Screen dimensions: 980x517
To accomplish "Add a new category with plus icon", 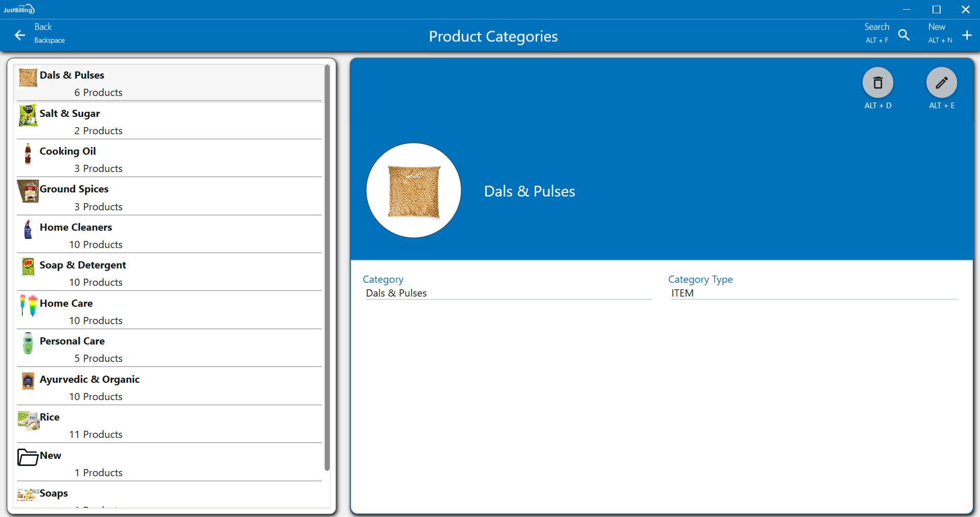I will click(x=966, y=35).
